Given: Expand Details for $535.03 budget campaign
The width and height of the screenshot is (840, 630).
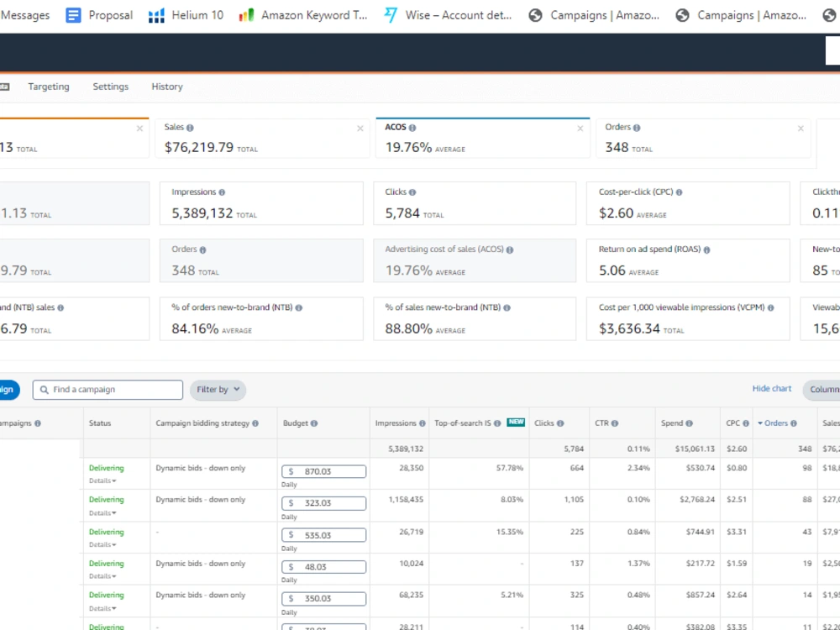Looking at the screenshot, I should coord(102,544).
